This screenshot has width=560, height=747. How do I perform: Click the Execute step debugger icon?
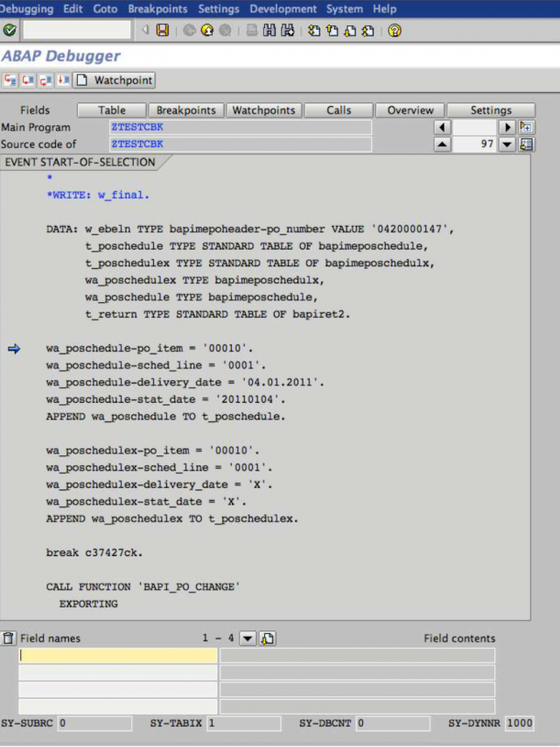pos(28,80)
